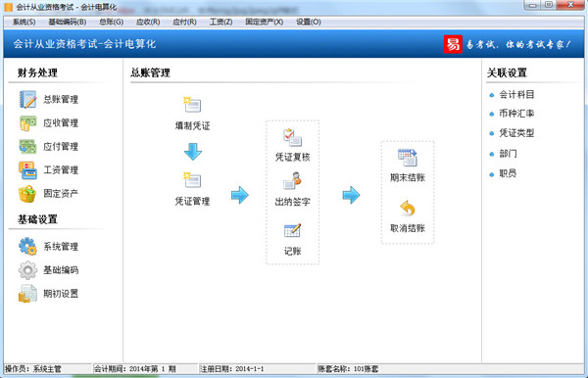This screenshot has width=588, height=378.
Task: Open the 应收(R) menu
Action: [x=148, y=23]
